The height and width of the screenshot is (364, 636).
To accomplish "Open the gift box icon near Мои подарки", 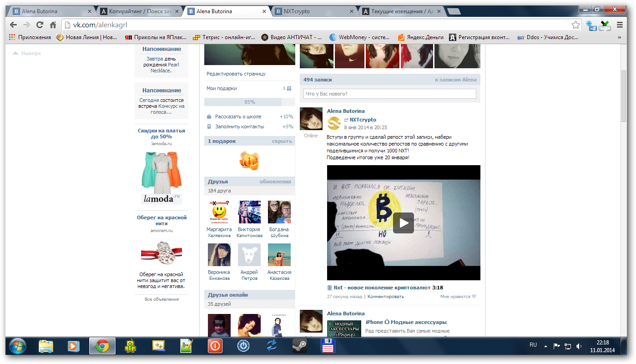I will click(289, 88).
